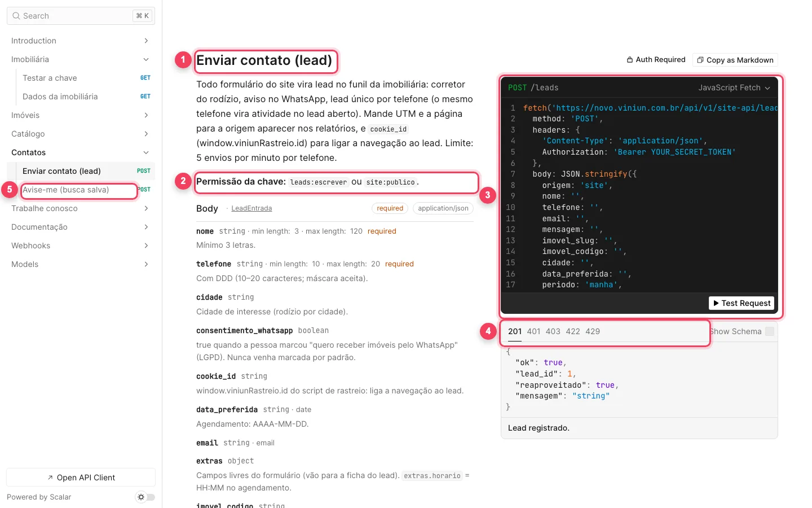This screenshot has width=812, height=508.
Task: Collapse the Imobiliária section
Action: point(81,59)
